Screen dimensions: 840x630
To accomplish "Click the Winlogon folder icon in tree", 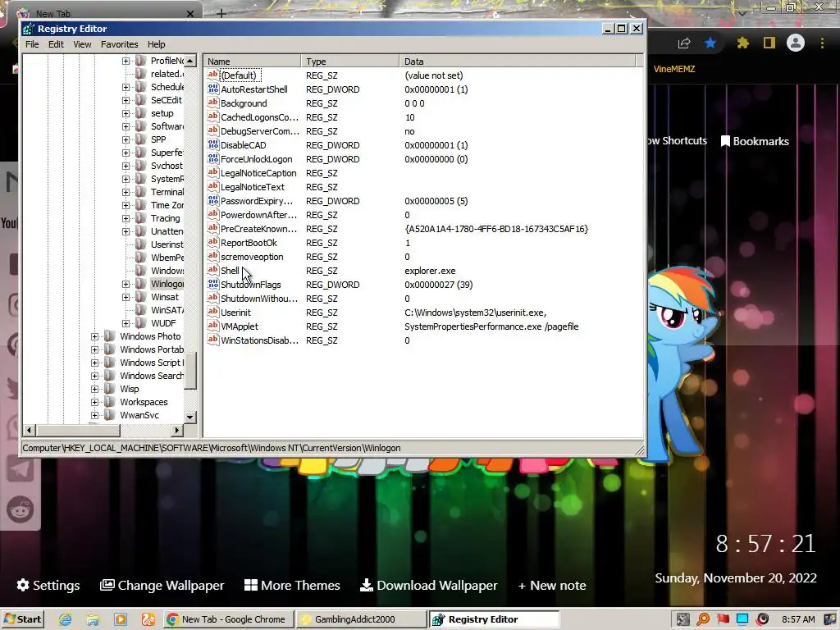I will pos(141,283).
